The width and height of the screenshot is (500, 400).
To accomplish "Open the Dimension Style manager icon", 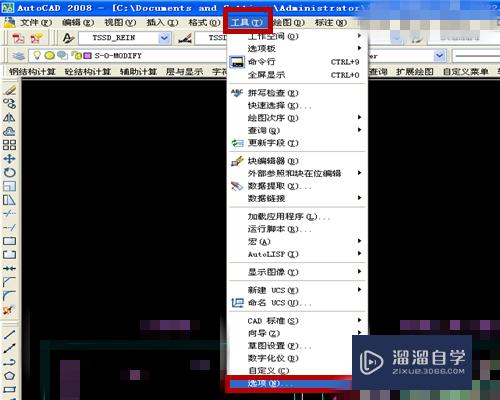I will [x=185, y=38].
